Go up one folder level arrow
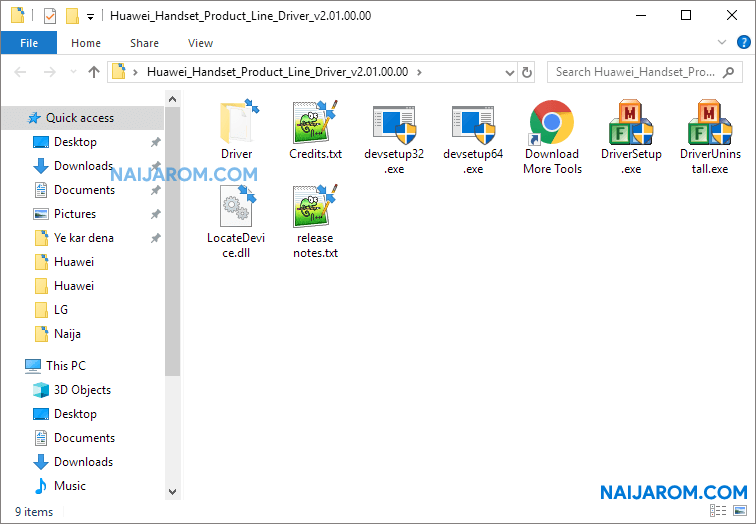Screen dimensions: 756x524 (x=94, y=72)
